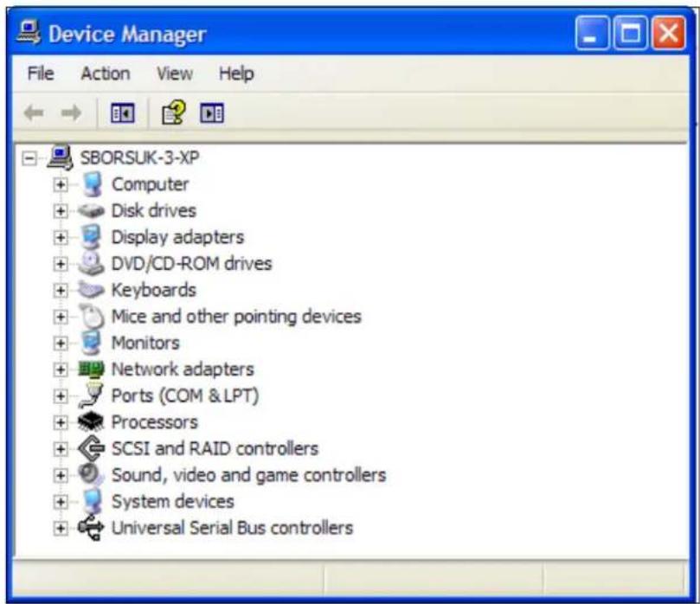Click the Ports (COM & LPT) icon
This screenshot has height=604, width=700.
(91, 395)
